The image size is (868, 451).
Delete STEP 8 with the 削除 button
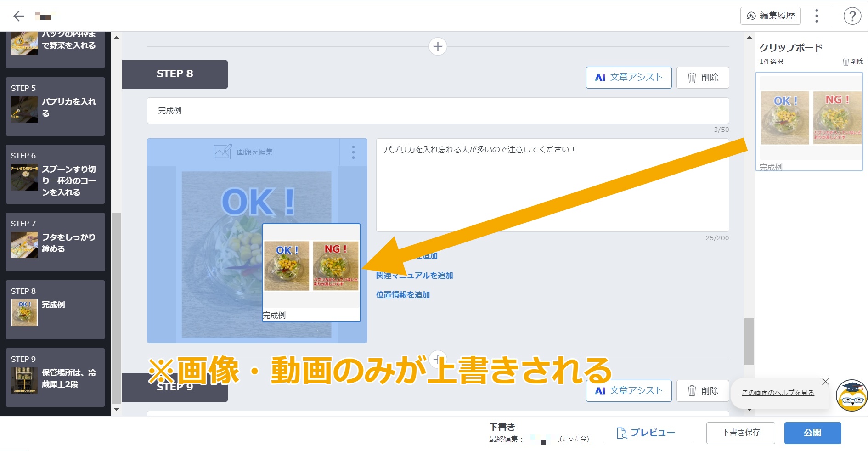click(x=702, y=78)
